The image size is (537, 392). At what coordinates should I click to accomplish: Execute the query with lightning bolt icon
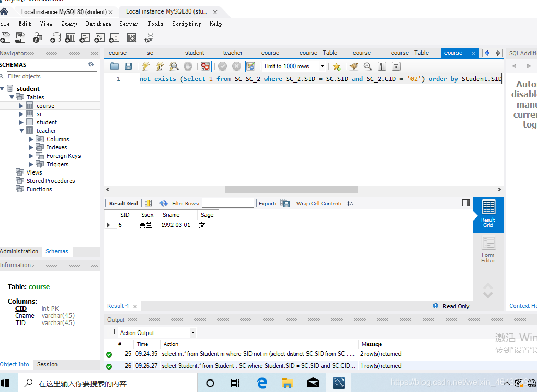coord(146,66)
